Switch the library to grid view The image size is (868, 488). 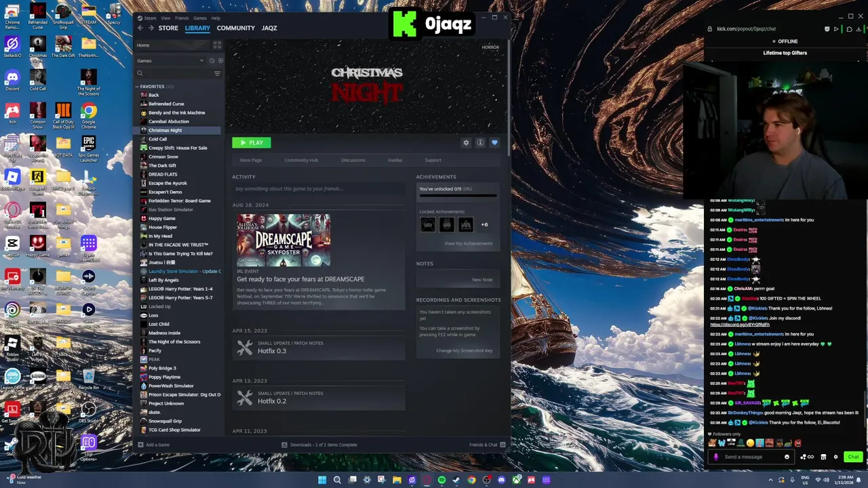click(x=217, y=45)
